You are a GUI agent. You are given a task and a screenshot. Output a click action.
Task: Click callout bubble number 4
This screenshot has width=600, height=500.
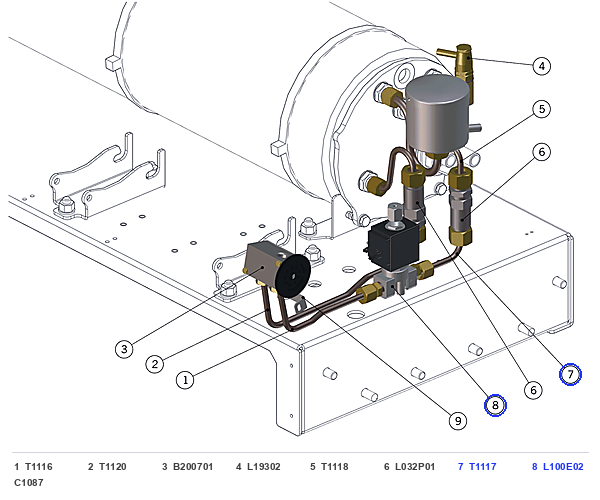542,66
